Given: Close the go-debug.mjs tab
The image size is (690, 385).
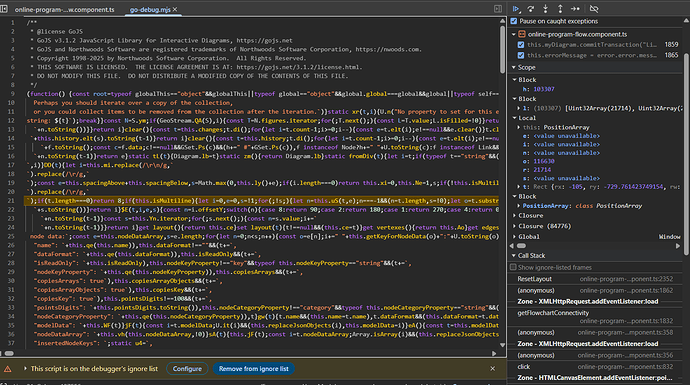Looking at the screenshot, I should (175, 9).
